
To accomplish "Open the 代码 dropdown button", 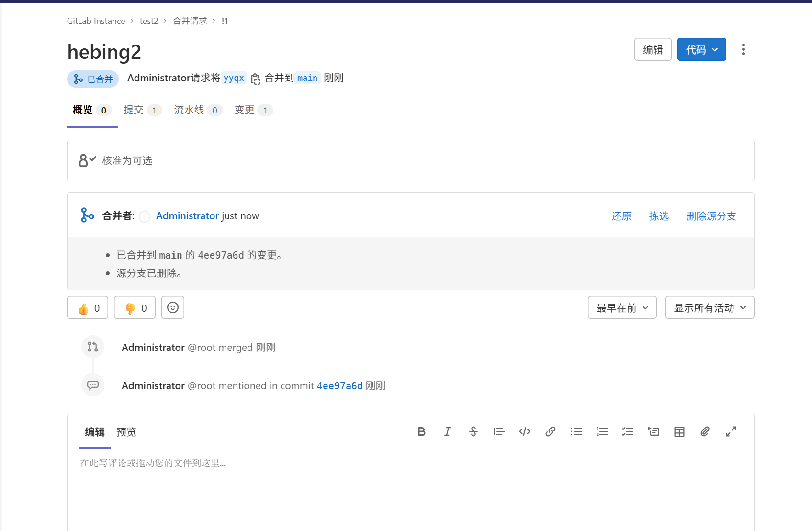I will [701, 49].
